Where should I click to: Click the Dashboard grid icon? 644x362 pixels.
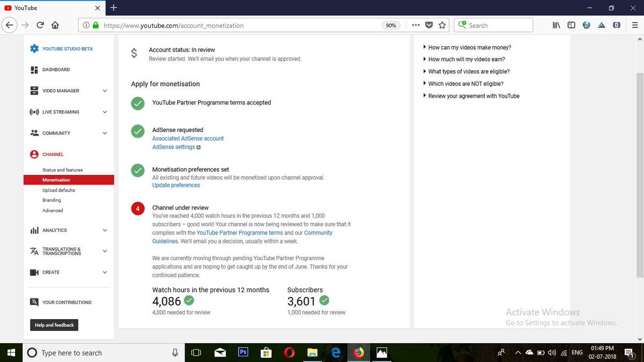(34, 70)
